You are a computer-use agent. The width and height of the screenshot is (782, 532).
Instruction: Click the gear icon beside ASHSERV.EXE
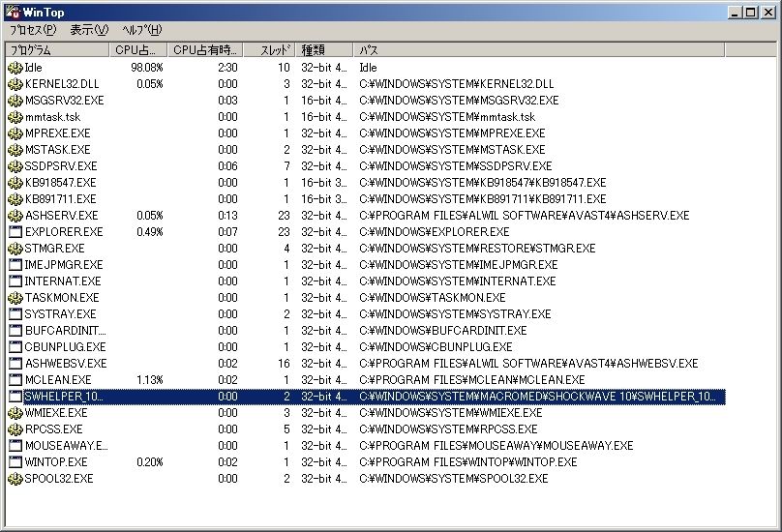[x=15, y=216]
